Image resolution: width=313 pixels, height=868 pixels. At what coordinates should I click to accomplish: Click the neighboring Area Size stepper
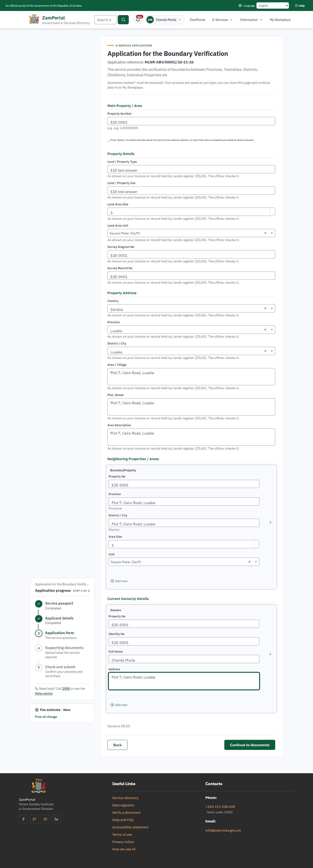click(x=256, y=544)
